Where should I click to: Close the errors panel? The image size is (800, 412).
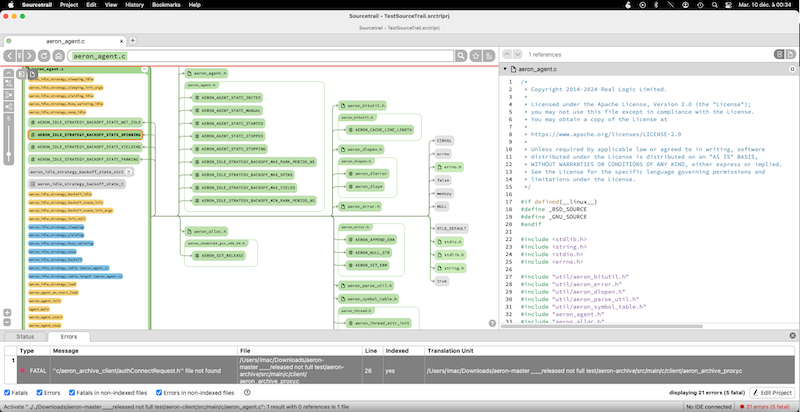coord(792,336)
